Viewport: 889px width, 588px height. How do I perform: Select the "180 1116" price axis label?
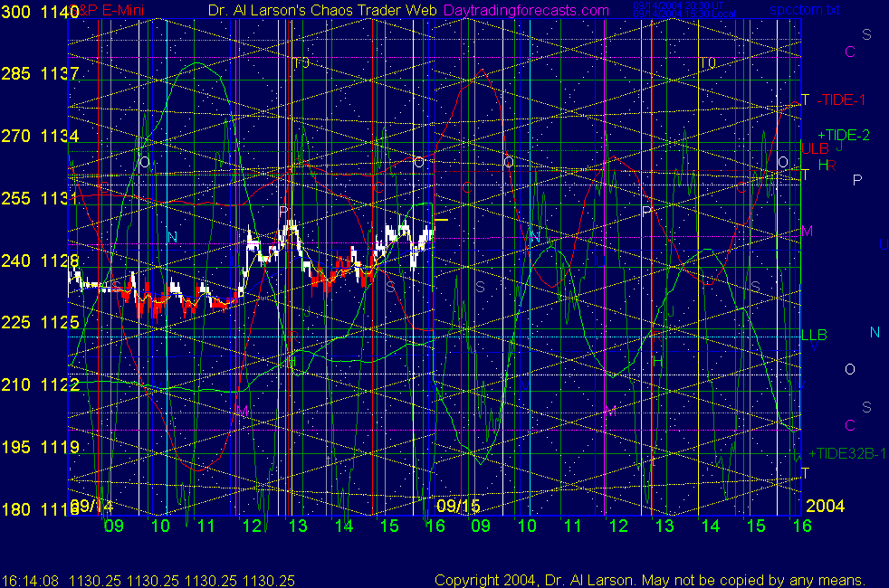point(40,509)
